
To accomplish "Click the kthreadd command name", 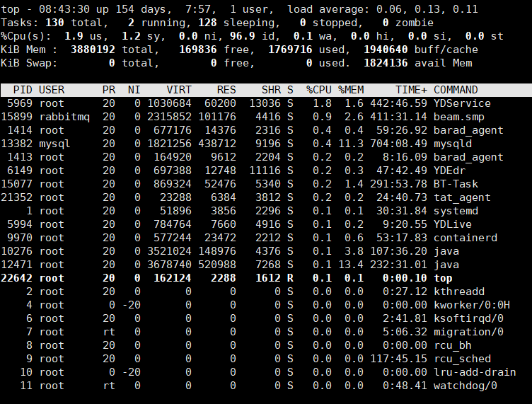I will 459,292.
